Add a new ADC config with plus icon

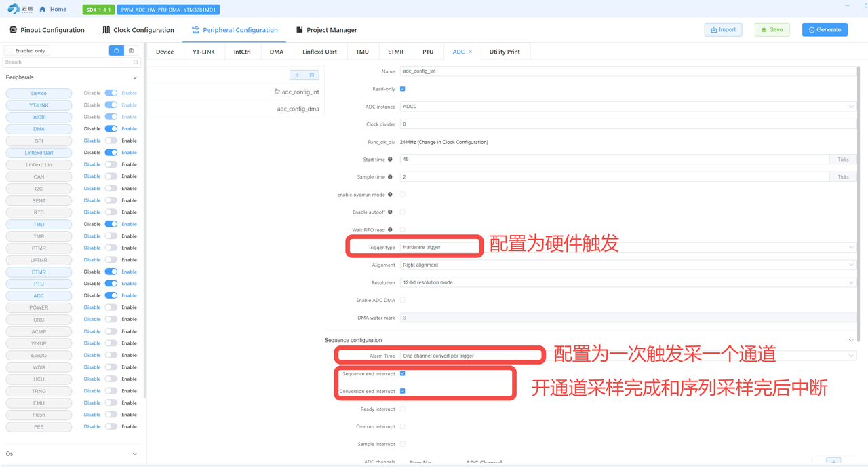click(x=297, y=75)
